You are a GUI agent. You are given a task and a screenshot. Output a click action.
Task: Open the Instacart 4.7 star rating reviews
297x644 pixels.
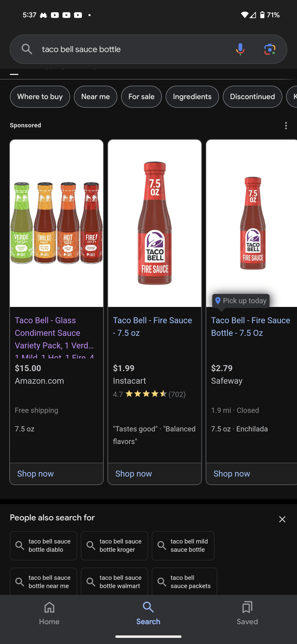pos(149,394)
